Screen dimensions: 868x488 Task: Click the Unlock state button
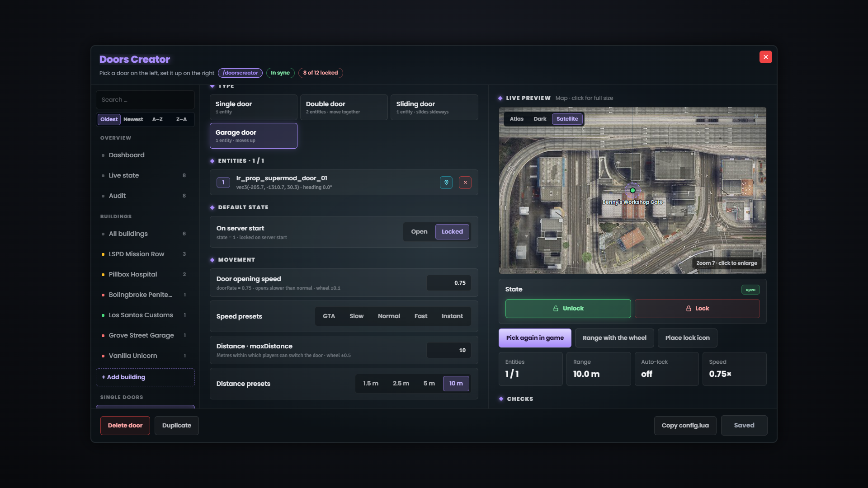click(x=568, y=309)
